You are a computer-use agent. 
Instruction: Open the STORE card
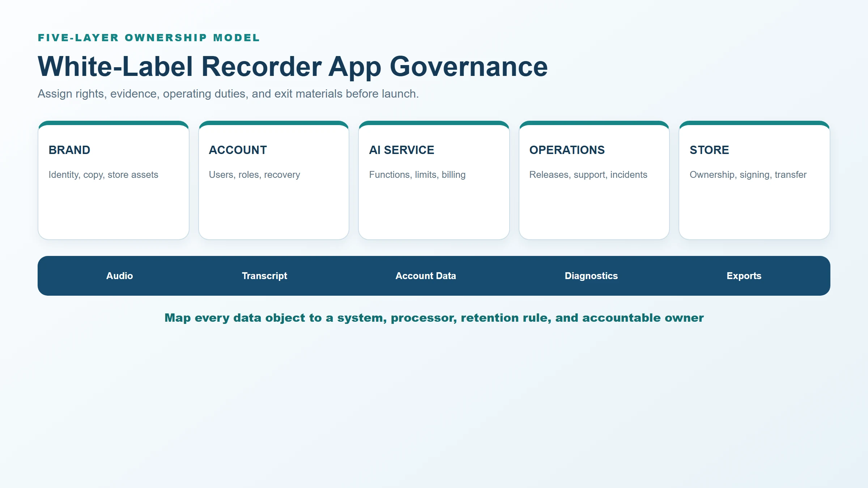[754, 180]
